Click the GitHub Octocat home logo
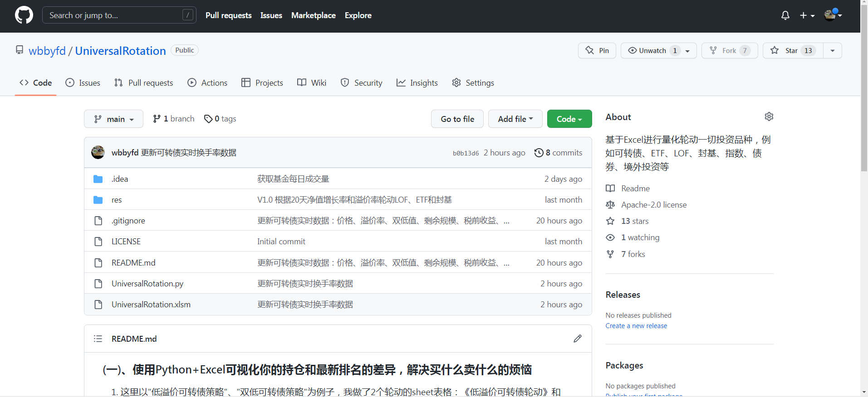Screen dimensions: 868x397 click(24, 15)
